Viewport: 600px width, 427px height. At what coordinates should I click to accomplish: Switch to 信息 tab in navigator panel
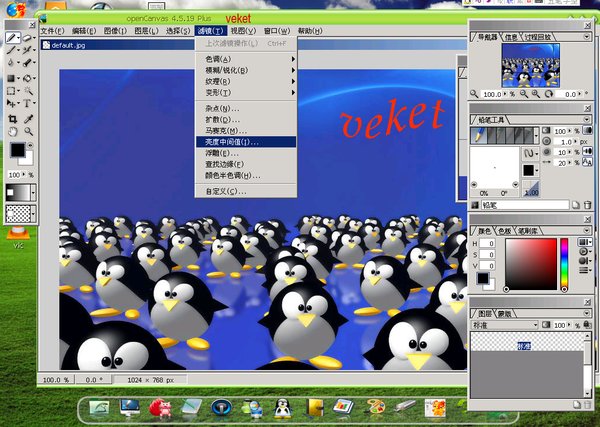click(511, 37)
